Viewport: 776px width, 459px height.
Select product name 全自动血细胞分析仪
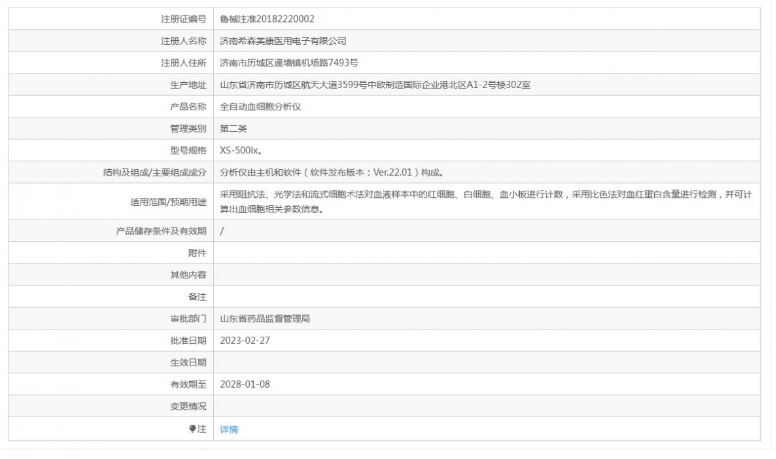(260, 106)
